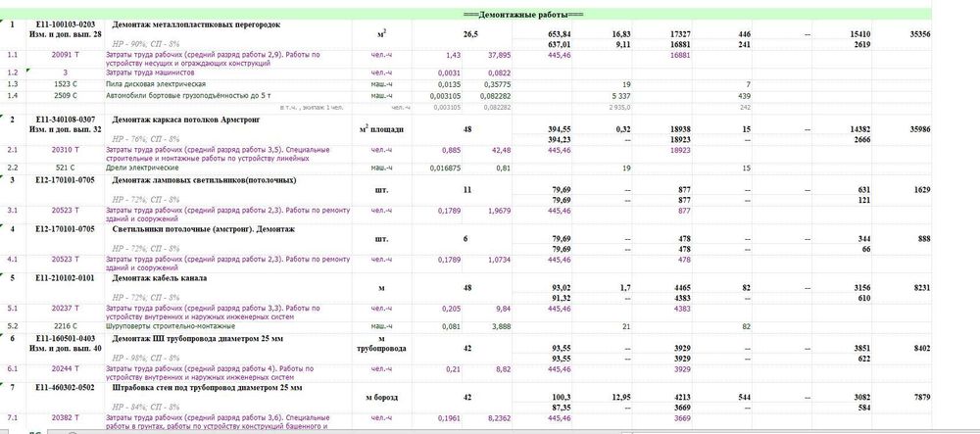Click the total value 8402
980x434 pixels.
(922, 349)
